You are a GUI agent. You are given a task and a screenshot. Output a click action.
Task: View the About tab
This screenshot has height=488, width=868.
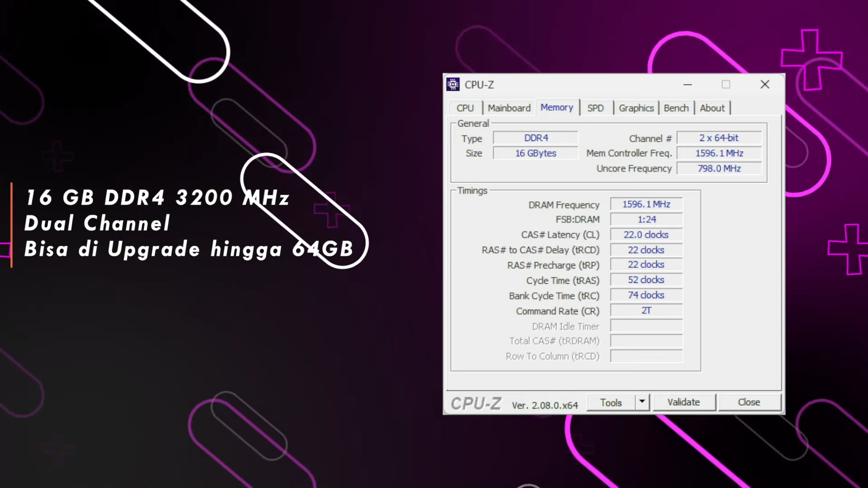pos(712,108)
